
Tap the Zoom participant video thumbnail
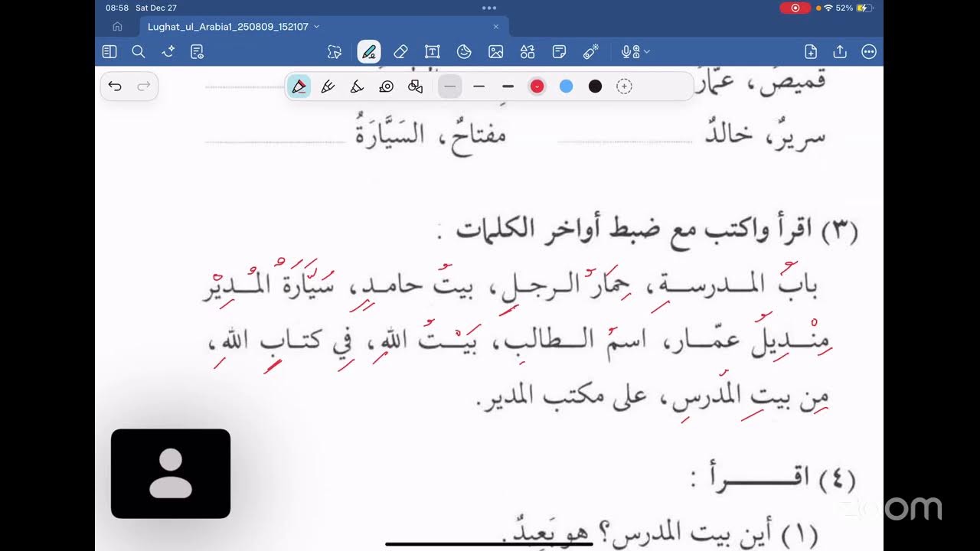click(171, 474)
